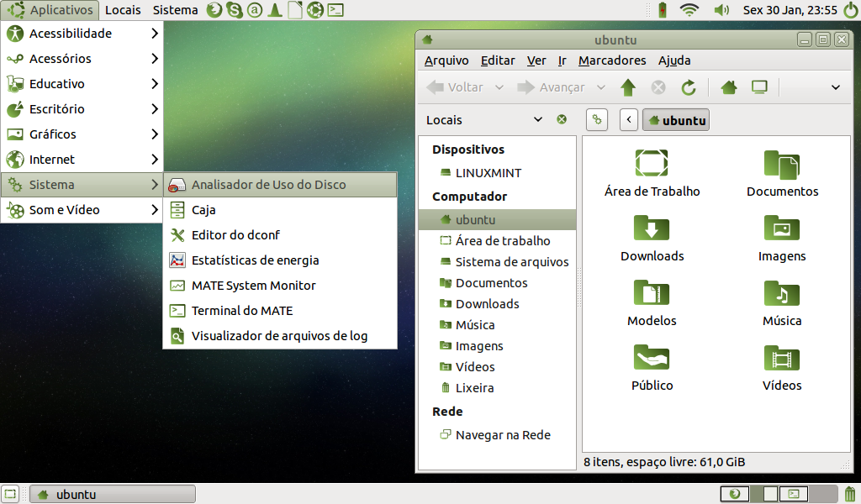Viewport: 861px width, 504px height.
Task: Expand toolbar overflow chevron at right
Action: point(836,87)
